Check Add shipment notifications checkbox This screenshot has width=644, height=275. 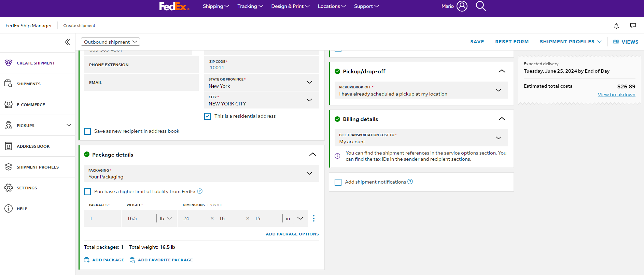pyautogui.click(x=338, y=182)
